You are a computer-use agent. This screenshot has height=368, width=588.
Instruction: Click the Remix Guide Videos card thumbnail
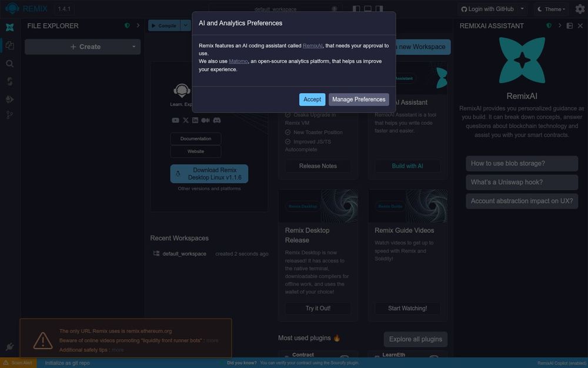point(407,206)
